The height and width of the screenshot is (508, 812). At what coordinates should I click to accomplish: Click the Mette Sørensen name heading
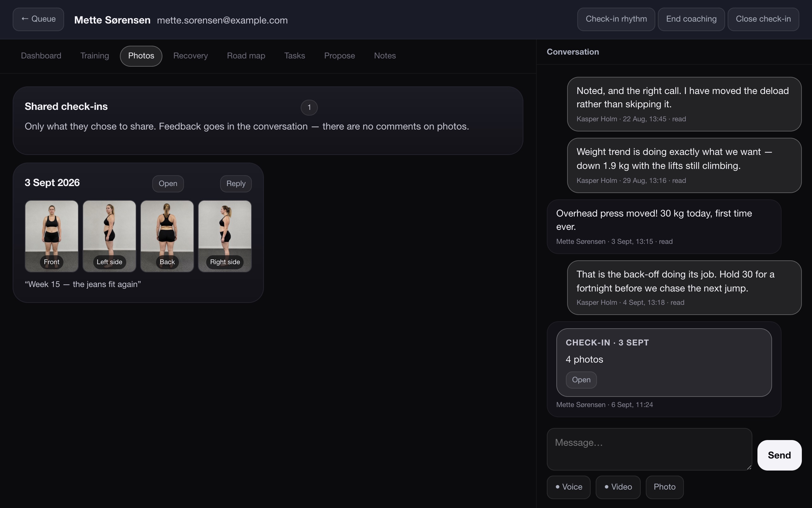[x=112, y=20]
